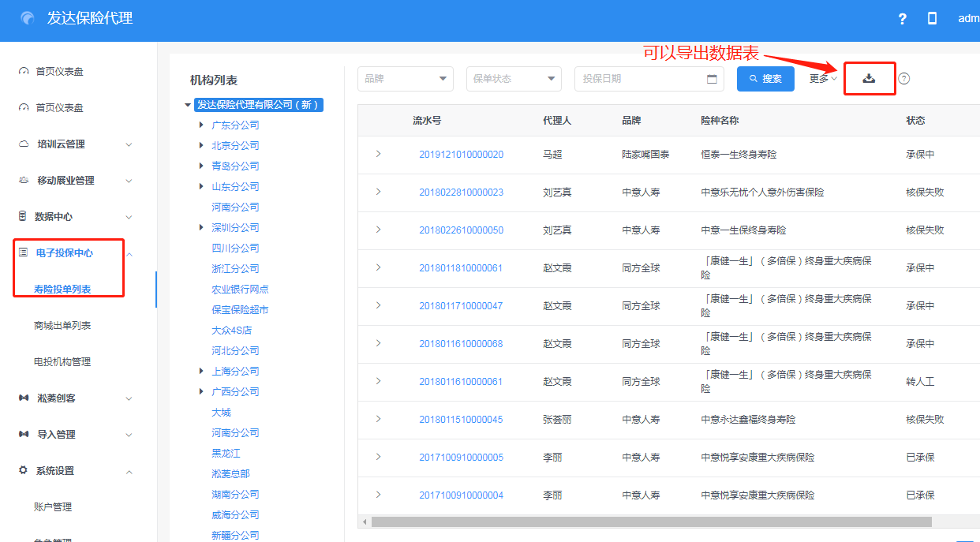Click the 数据中心 database icon
Image resolution: width=980 pixels, height=542 pixels.
pyautogui.click(x=23, y=216)
